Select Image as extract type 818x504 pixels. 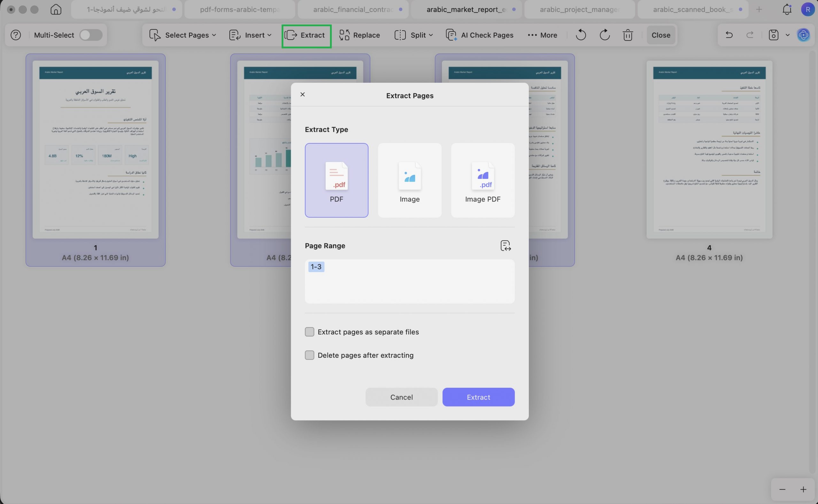(x=410, y=180)
